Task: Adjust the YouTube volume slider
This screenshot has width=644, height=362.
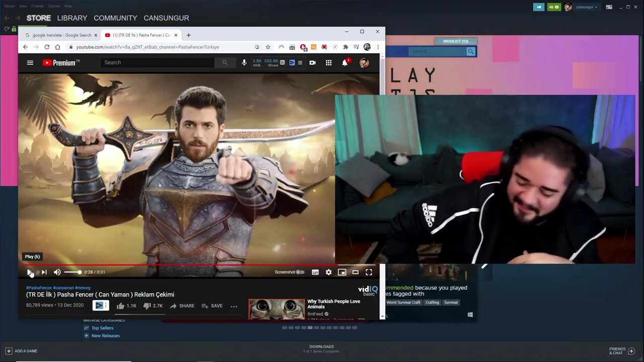Action: [73, 272]
